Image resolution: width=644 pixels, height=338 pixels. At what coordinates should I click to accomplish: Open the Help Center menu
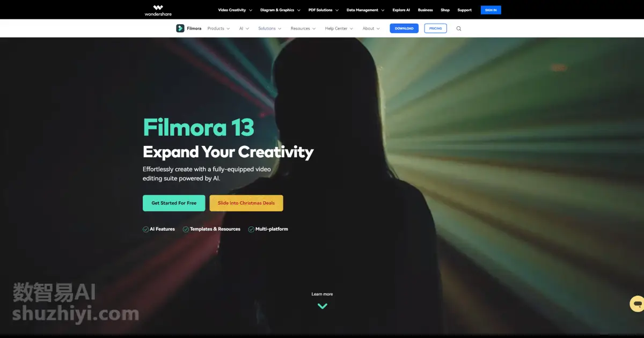339,28
